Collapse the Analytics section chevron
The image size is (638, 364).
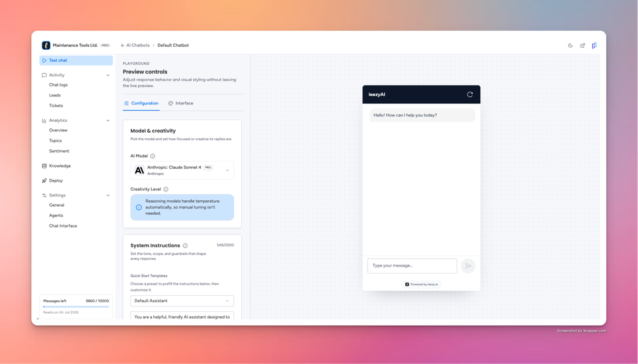coord(108,120)
